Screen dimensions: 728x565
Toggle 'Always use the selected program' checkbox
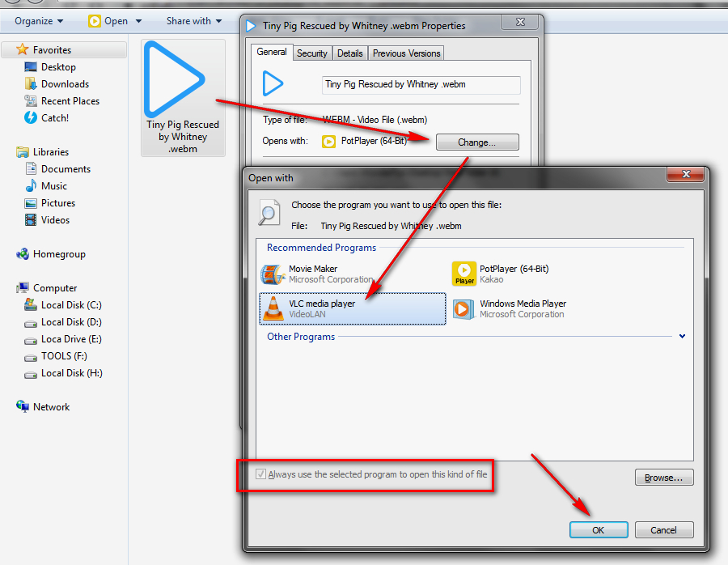pos(261,474)
